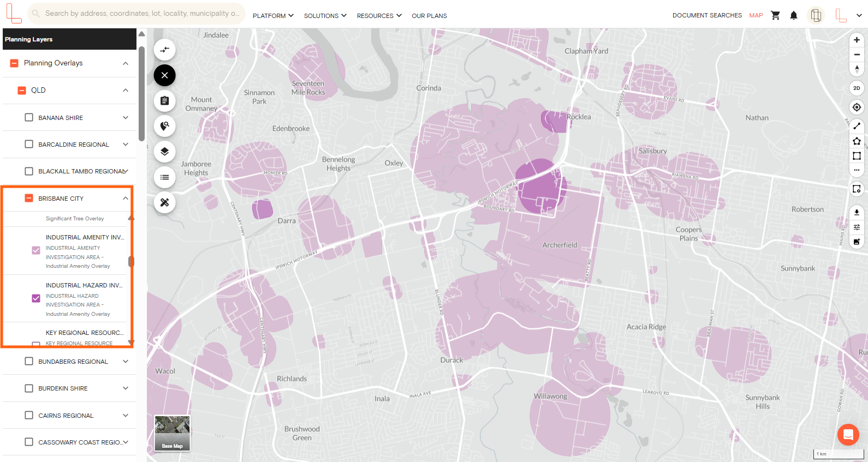
Task: Expand the BURDEKIN SHIRE chevron
Action: pos(126,388)
